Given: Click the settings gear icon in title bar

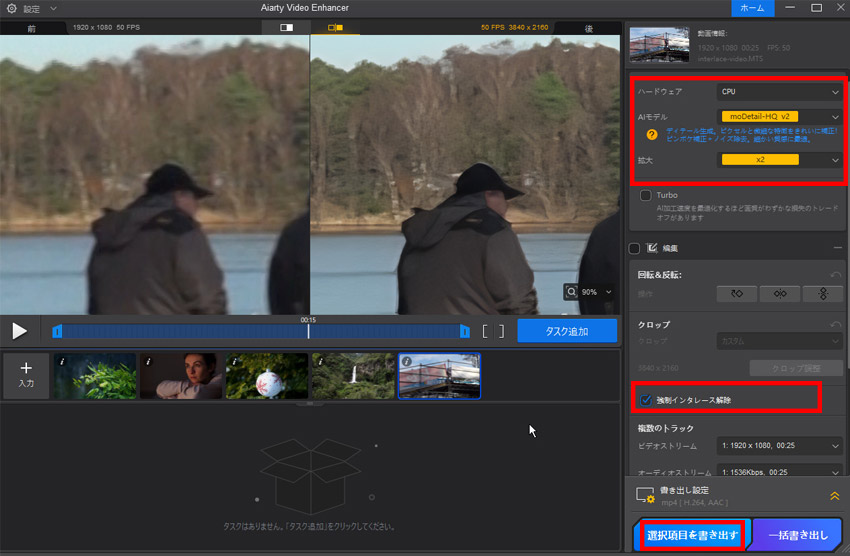Looking at the screenshot, I should pyautogui.click(x=11, y=8).
